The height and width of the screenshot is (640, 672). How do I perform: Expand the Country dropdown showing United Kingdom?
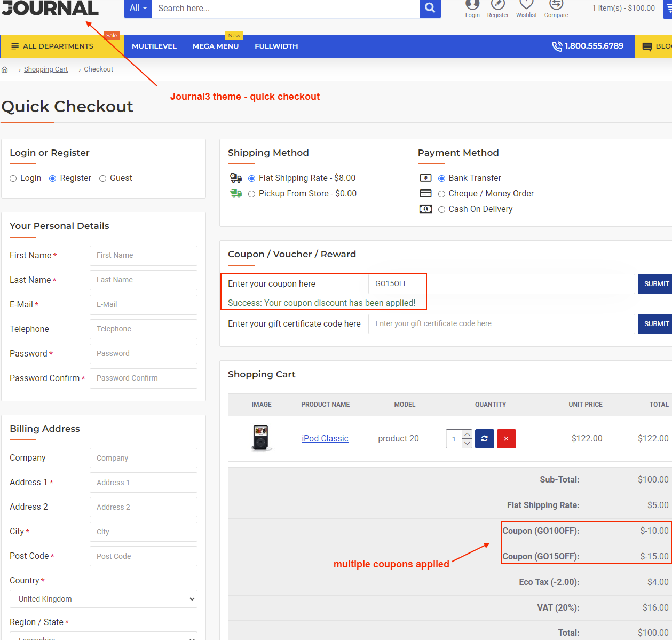[104, 599]
